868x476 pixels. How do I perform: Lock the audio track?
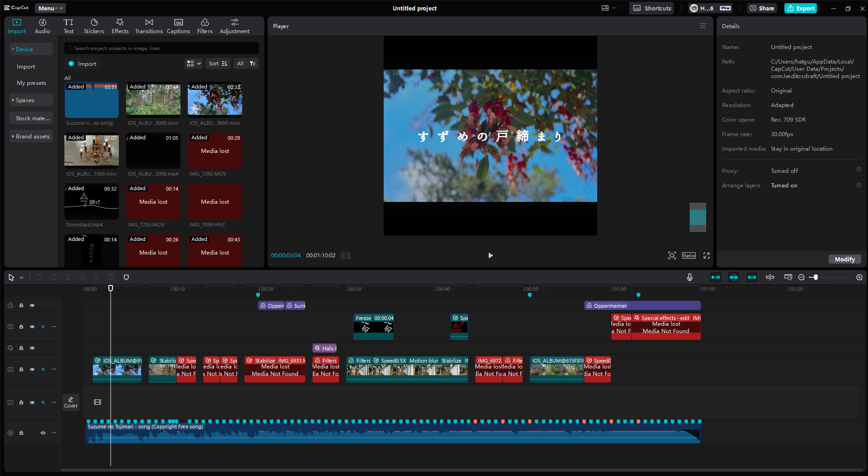(x=21, y=433)
